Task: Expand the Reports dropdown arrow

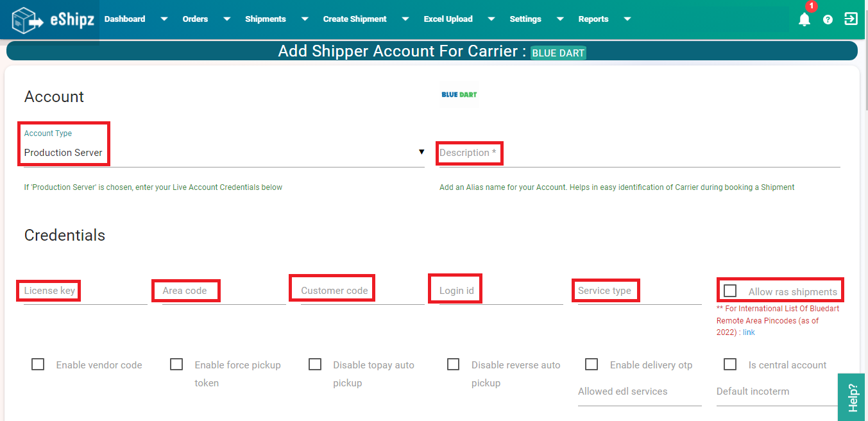Action: (x=627, y=19)
